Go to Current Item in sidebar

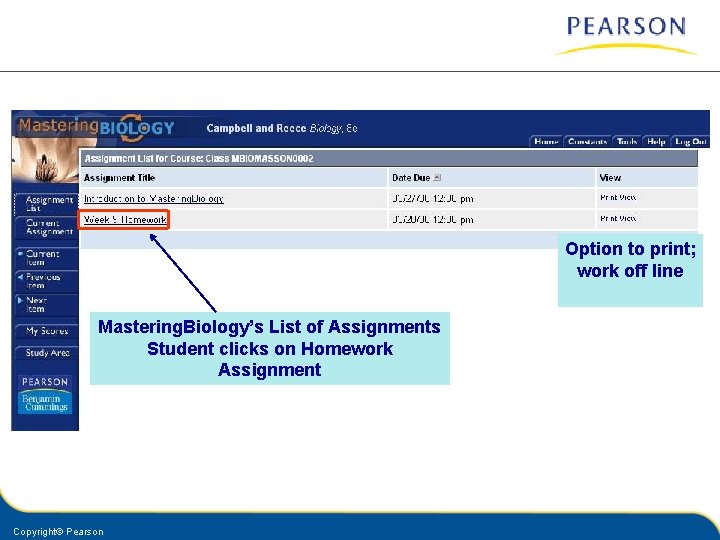tap(47, 258)
